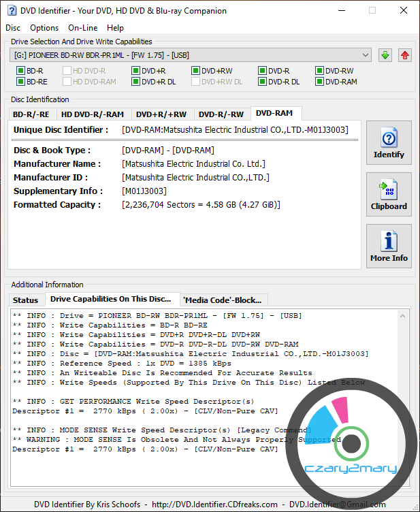Image resolution: width=420 pixels, height=512 pixels.
Task: Open the Options menu
Action: [x=44, y=28]
